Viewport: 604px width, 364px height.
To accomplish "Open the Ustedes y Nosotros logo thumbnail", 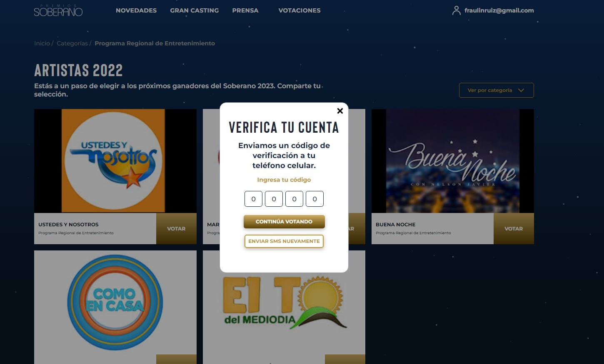I will [x=113, y=161].
